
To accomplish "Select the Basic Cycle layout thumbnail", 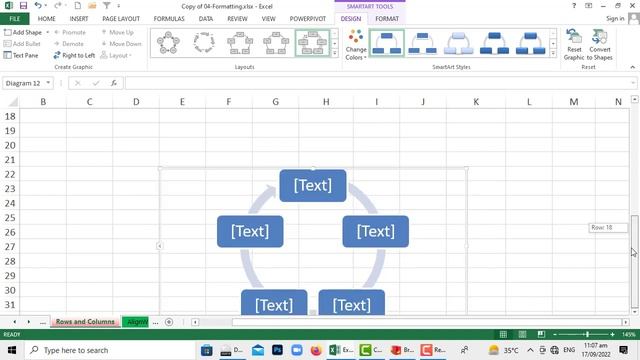I will click(x=168, y=43).
